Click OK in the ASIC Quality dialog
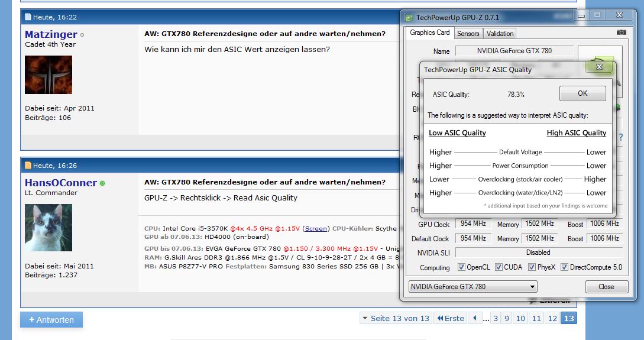 click(582, 93)
